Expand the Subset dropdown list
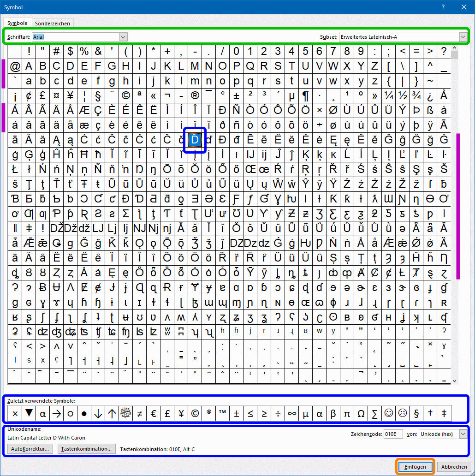The height and width of the screenshot is (476, 475). click(463, 36)
